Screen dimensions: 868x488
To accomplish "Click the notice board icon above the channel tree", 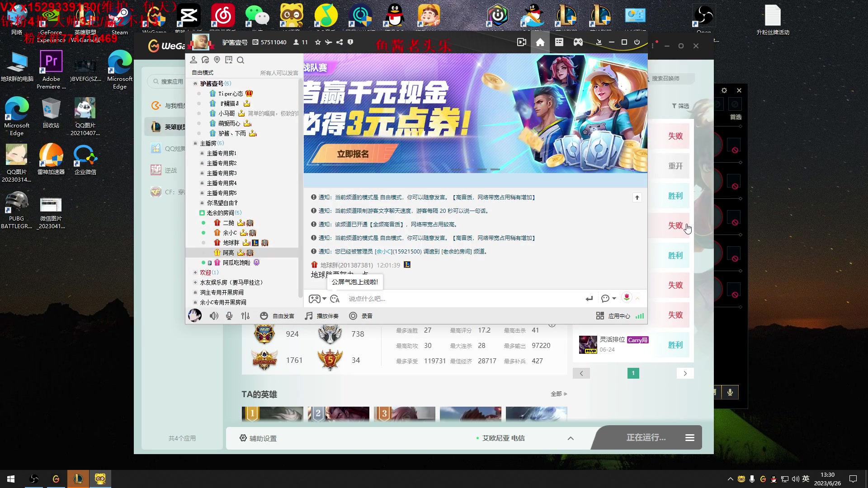I will click(229, 60).
